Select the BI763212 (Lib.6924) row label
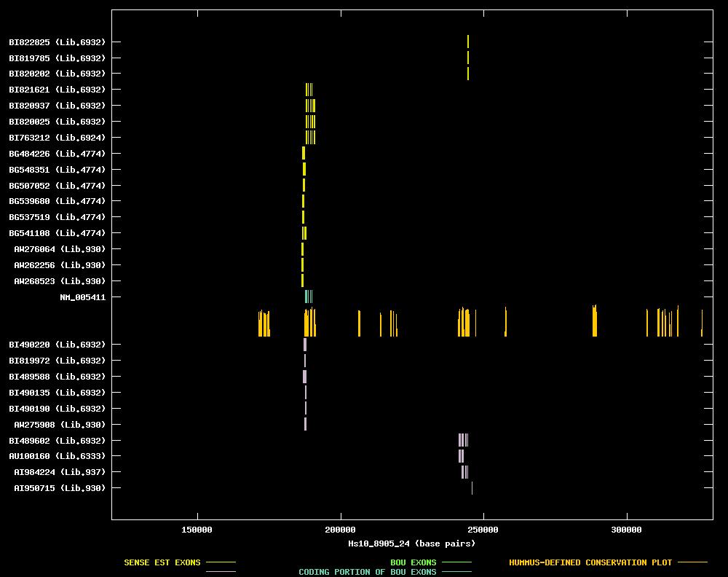This screenshot has height=577, width=728. pos(57,138)
